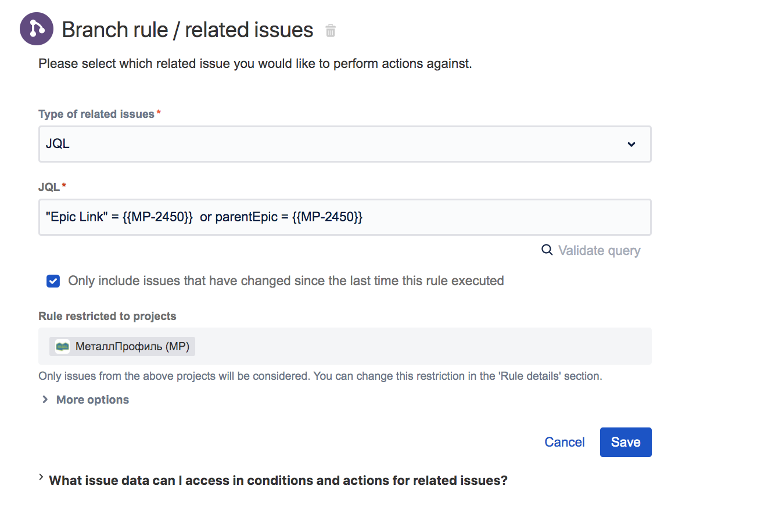This screenshot has height=532, width=768.
Task: Click the chevron next to More options
Action: 45,400
